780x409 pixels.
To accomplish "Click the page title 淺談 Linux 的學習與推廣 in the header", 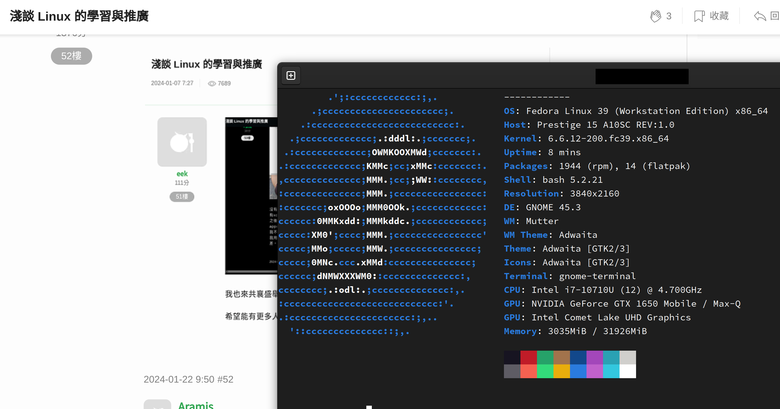I will pos(79,16).
